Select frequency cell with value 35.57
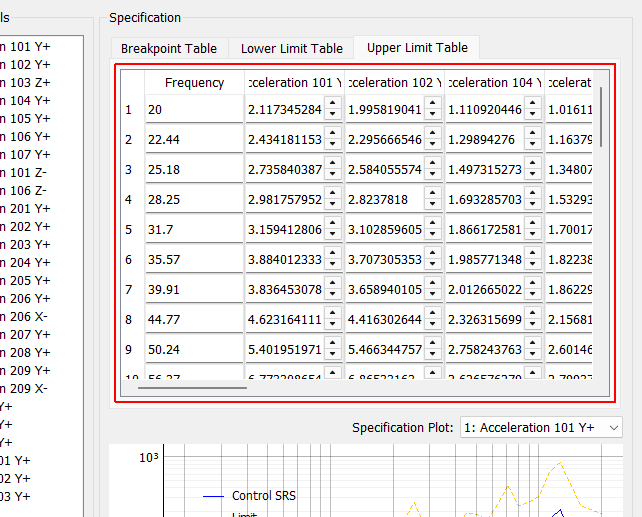The width and height of the screenshot is (642, 517). coord(194,259)
